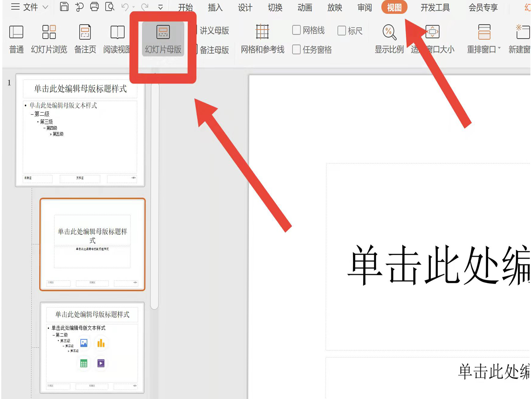This screenshot has width=532, height=399.
Task: Expand the File (文件) menu arrow
Action: [45, 7]
